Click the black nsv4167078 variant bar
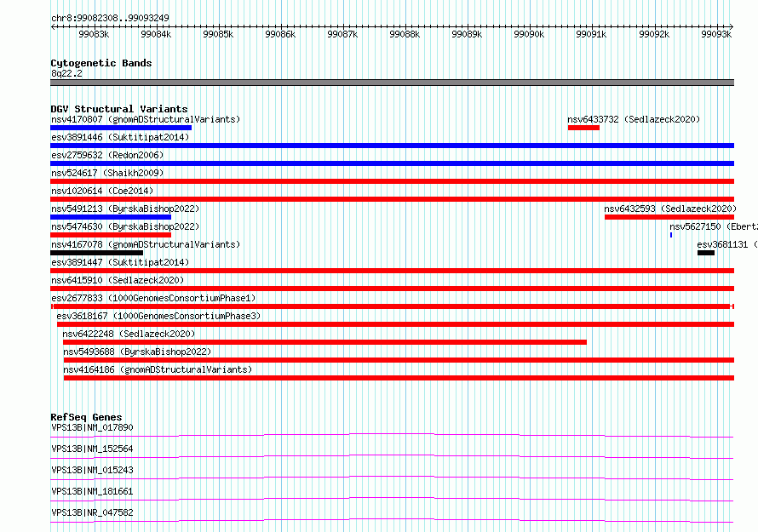This screenshot has width=758, height=532. click(x=97, y=253)
